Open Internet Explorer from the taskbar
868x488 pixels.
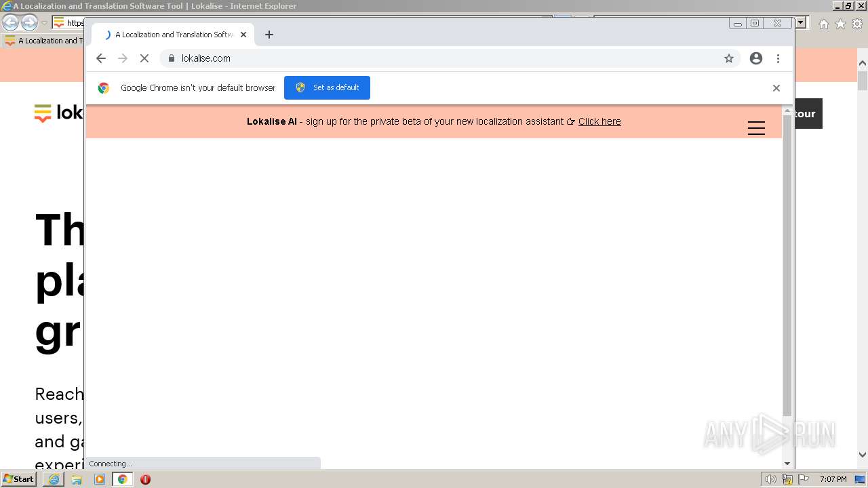pyautogui.click(x=54, y=479)
